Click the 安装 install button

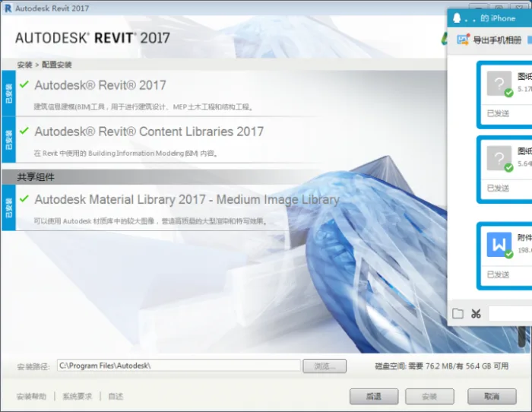click(429, 396)
